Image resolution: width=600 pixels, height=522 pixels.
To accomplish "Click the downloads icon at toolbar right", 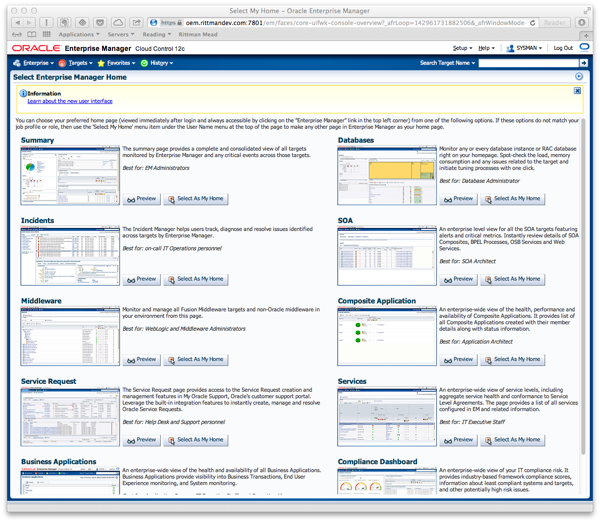I will tap(582, 23).
